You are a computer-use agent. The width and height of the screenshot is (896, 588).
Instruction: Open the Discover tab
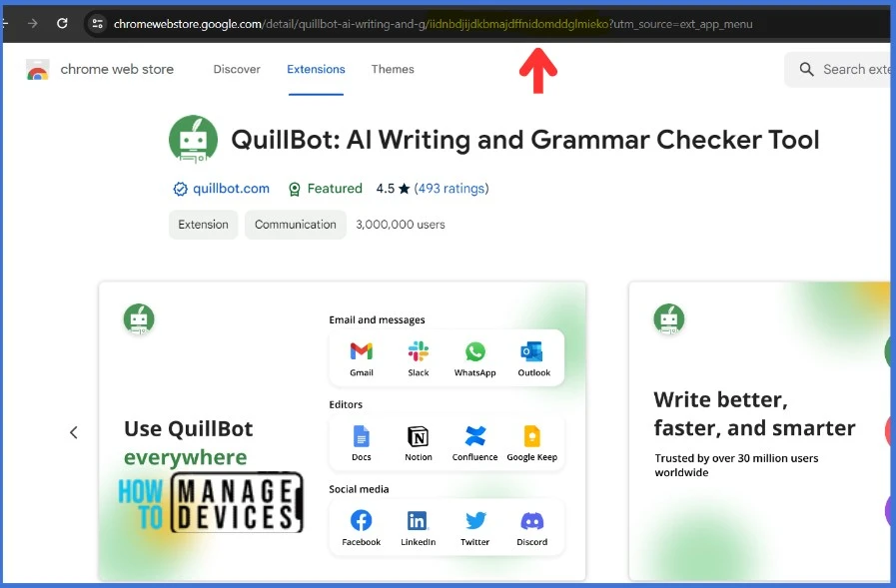pos(237,69)
